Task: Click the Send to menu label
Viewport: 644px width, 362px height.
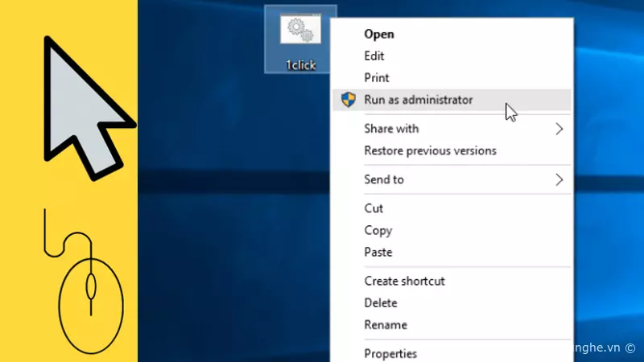Action: coord(384,179)
